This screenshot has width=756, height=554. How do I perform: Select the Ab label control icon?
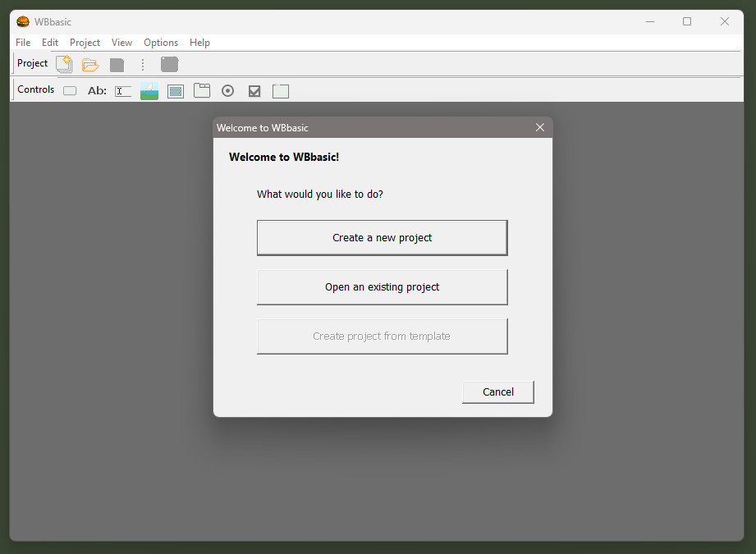[x=97, y=90]
